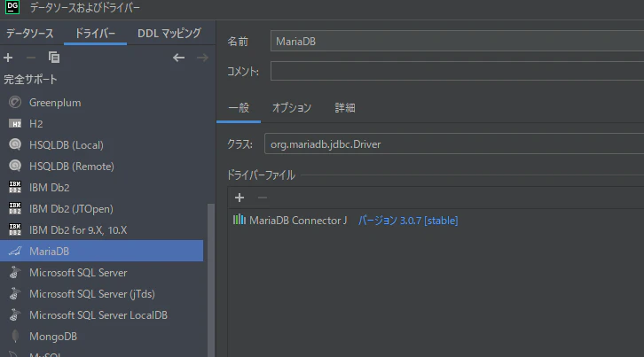This screenshot has width=644, height=357.
Task: Select IBM Db2 for 9.X, 10.X driver
Action: (101, 229)
